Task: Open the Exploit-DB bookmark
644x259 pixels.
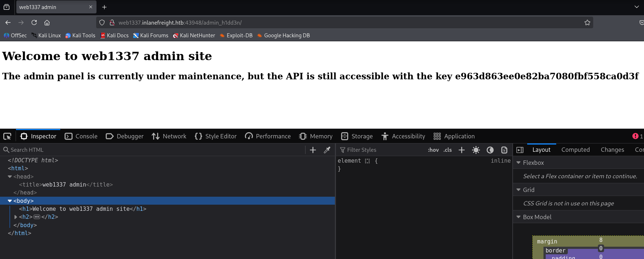Action: pyautogui.click(x=236, y=35)
